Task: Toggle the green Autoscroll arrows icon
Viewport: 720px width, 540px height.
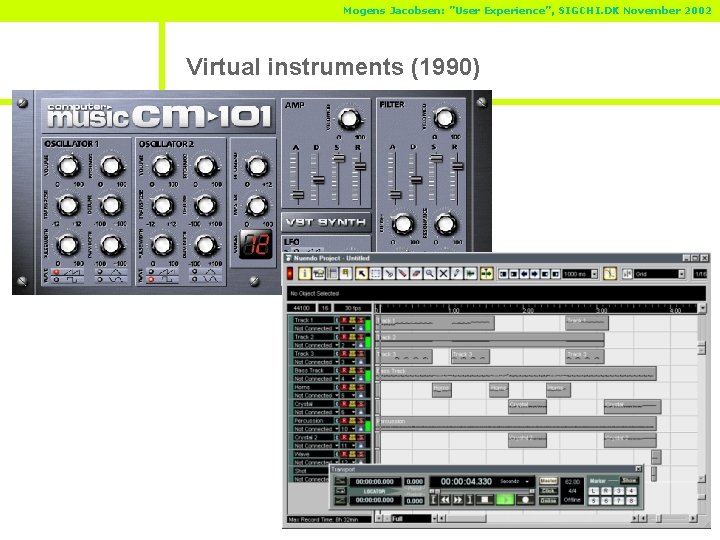Action: 486,274
